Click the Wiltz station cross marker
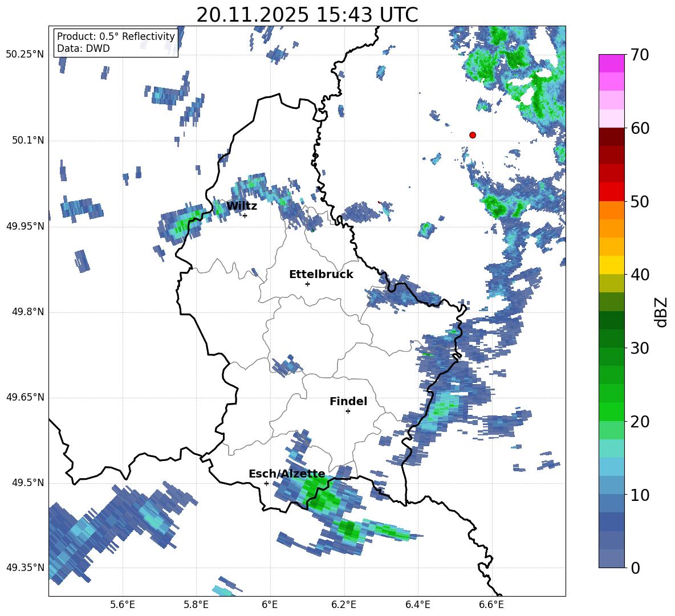Image resolution: width=675 pixels, height=616 pixels. tap(245, 215)
